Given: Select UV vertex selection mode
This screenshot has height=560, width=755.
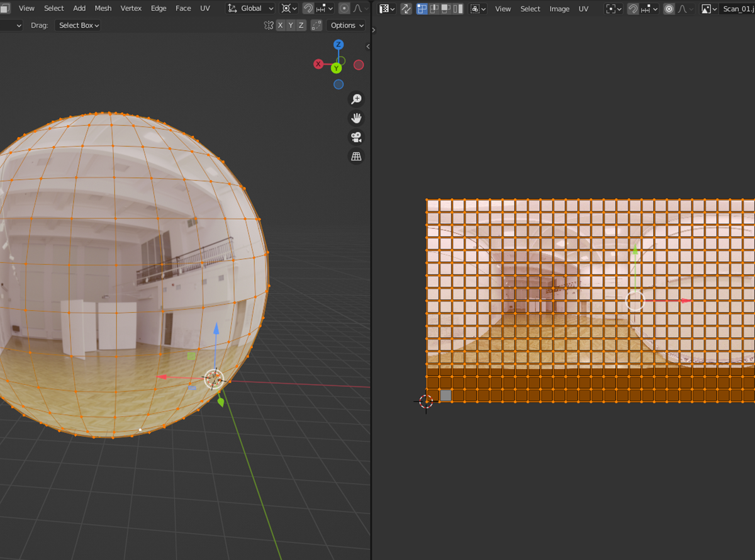Looking at the screenshot, I should click(422, 9).
